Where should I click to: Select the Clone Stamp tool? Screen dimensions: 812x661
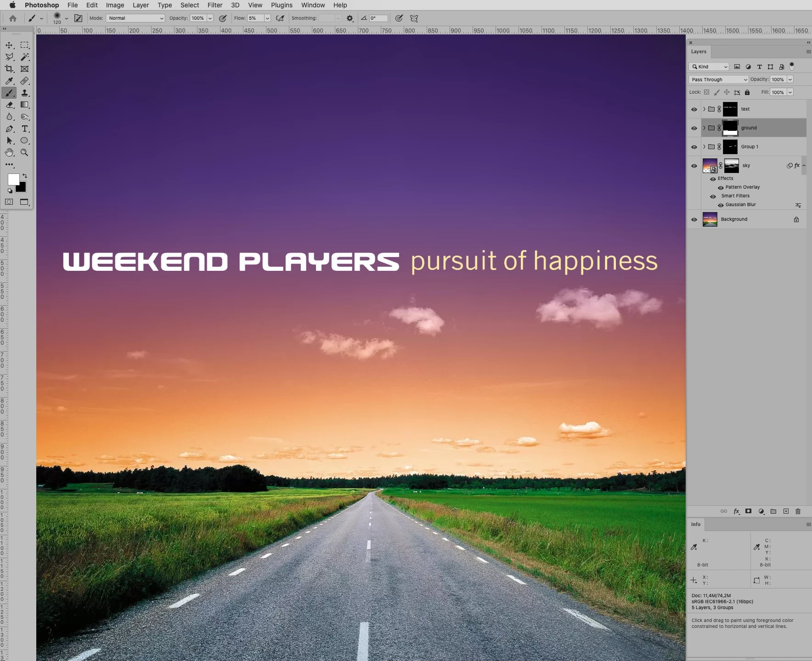[x=25, y=93]
